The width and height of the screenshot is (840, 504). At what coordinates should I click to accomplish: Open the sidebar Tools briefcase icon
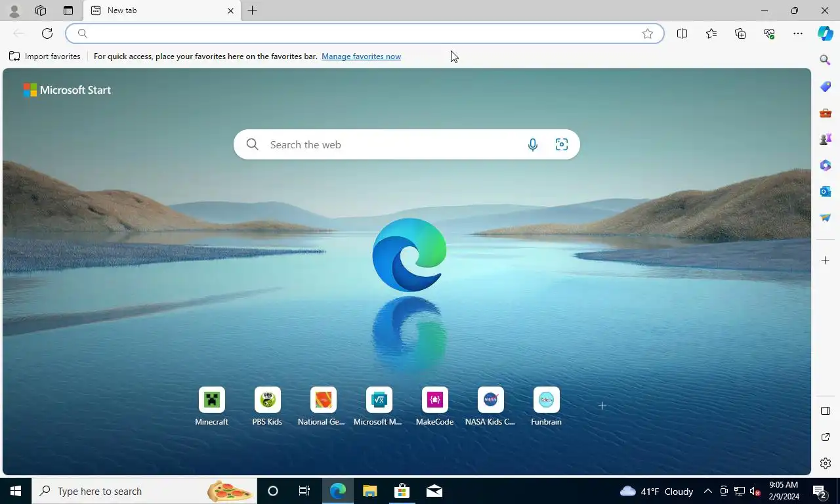826,113
